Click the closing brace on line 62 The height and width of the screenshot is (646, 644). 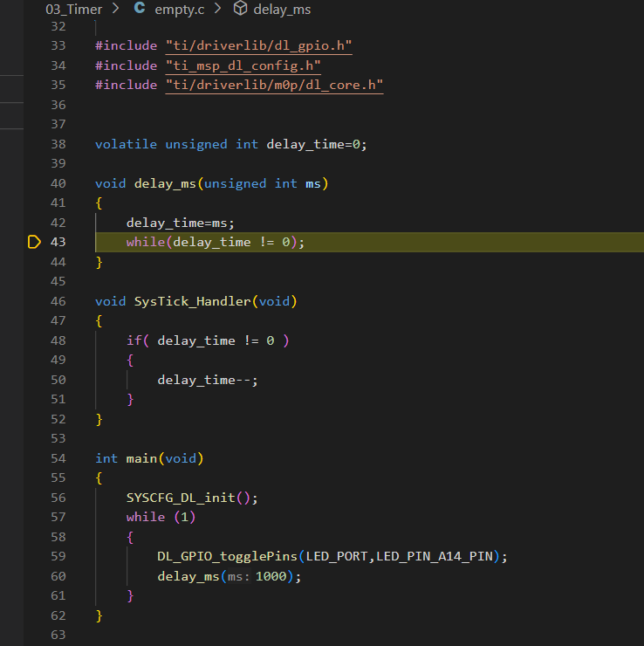(99, 616)
